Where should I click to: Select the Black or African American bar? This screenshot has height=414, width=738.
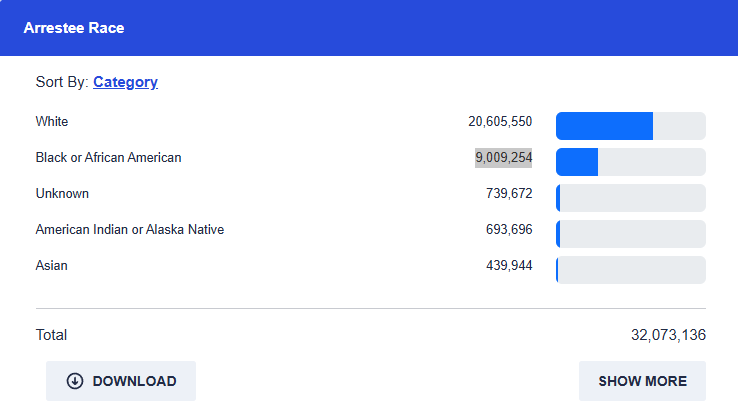(630, 162)
